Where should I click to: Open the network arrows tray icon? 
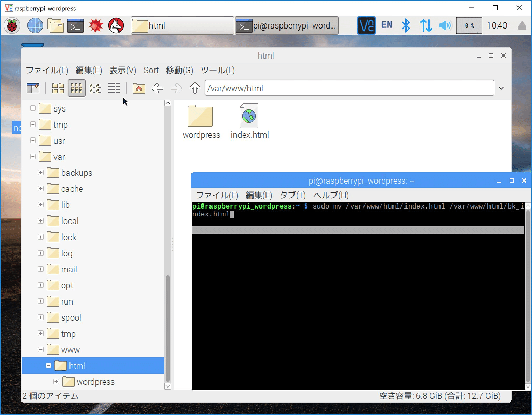coord(426,25)
